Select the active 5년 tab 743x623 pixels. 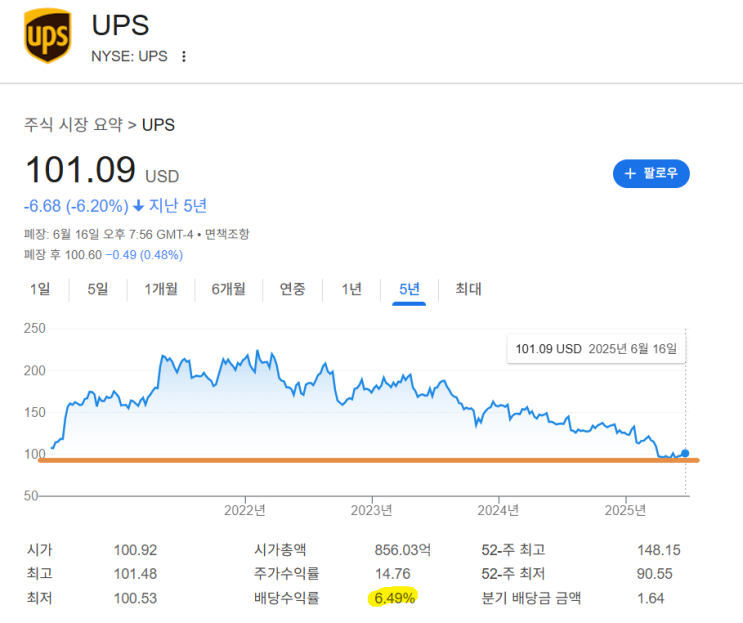pos(409,289)
